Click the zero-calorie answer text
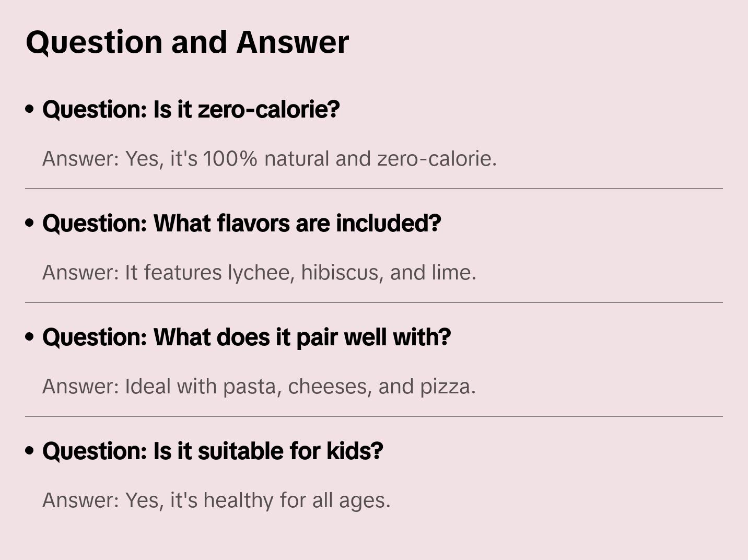This screenshot has width=748, height=560. (269, 159)
